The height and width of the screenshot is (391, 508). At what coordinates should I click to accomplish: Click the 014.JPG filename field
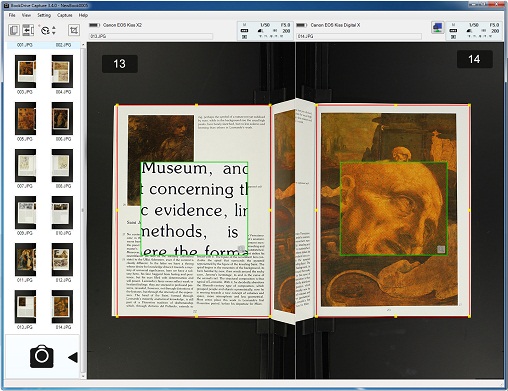[x=359, y=36]
